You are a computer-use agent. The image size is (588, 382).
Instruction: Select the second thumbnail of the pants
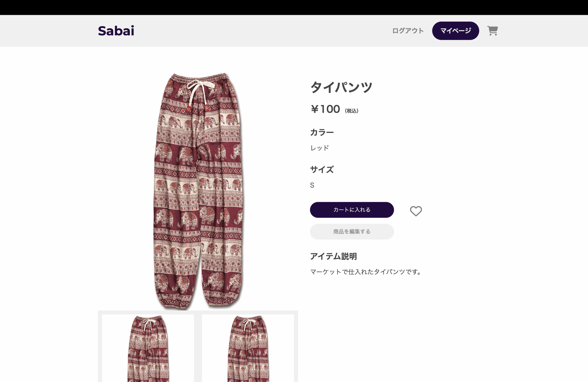248,348
